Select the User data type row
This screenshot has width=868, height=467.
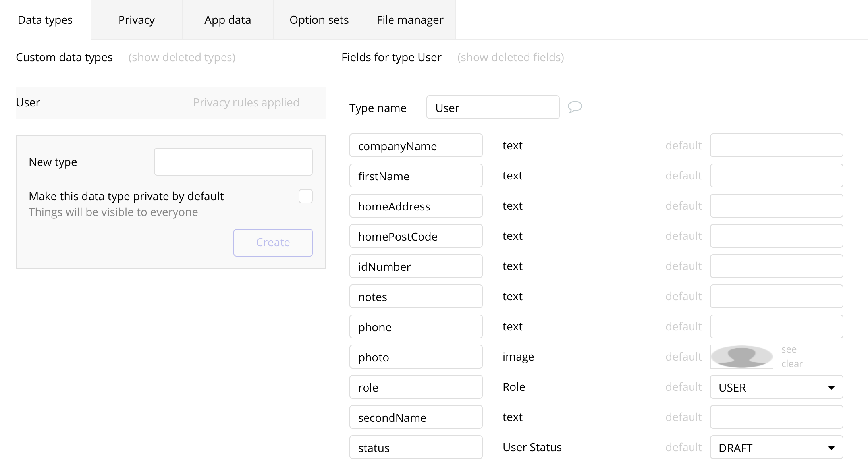170,103
